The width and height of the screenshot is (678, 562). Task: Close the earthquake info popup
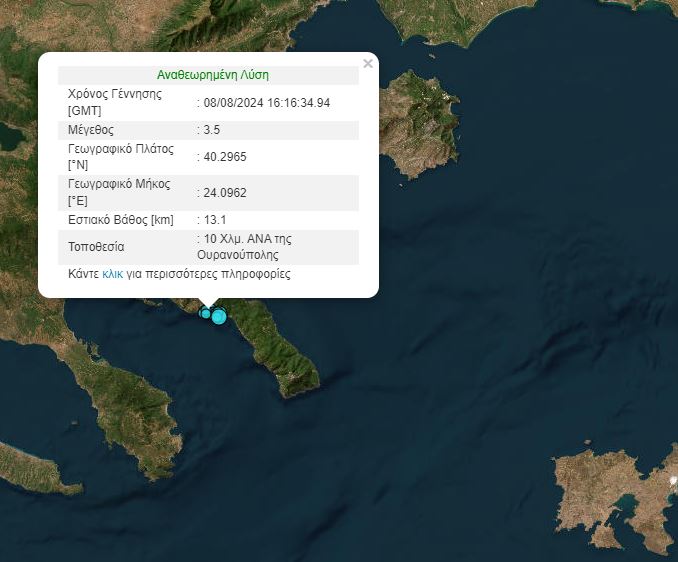coord(367,64)
